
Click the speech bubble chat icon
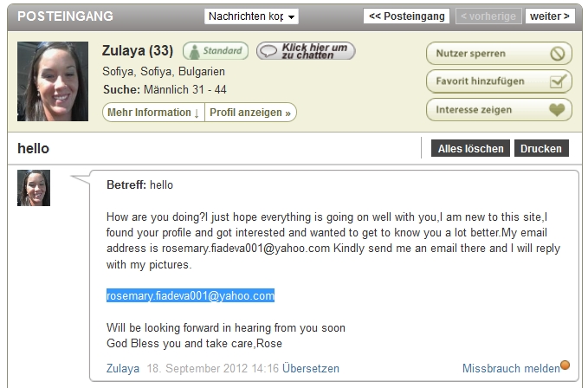(x=268, y=51)
